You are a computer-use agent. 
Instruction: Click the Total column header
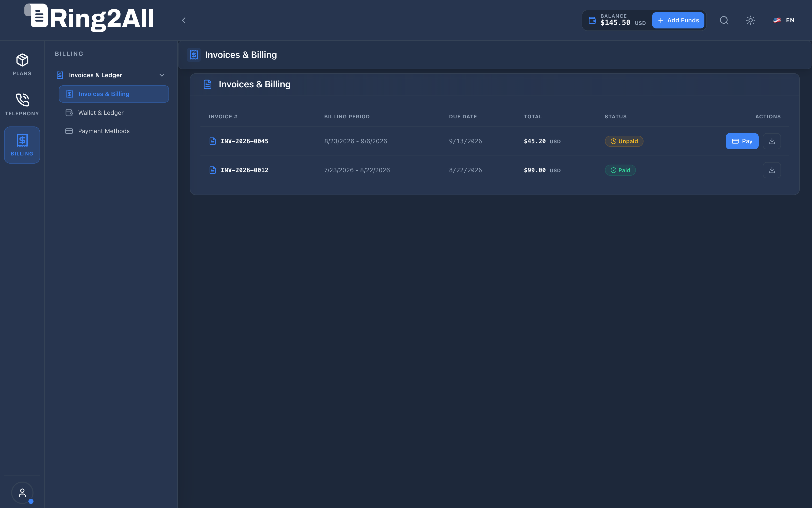[533, 117]
